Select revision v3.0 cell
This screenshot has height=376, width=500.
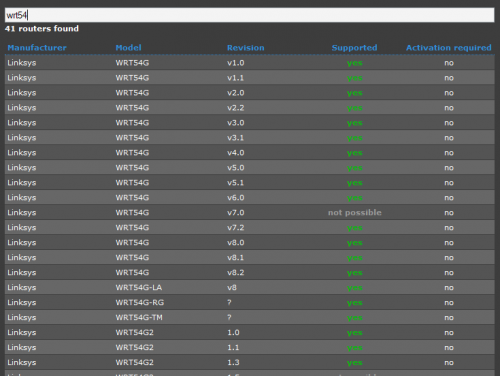pyautogui.click(x=236, y=123)
